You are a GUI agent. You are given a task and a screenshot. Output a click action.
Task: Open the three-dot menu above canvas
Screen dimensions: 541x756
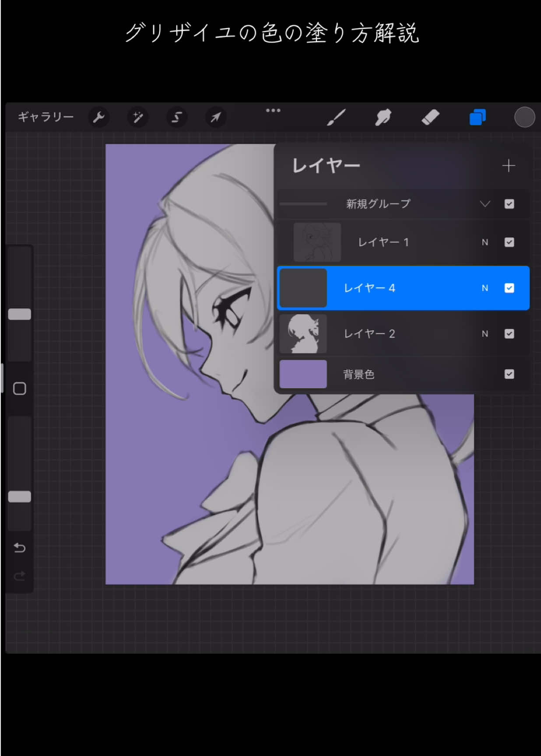point(273,110)
